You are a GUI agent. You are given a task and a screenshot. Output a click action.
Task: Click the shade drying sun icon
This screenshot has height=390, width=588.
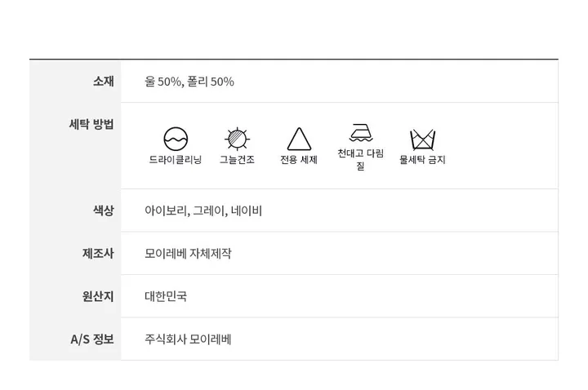pyautogui.click(x=236, y=137)
